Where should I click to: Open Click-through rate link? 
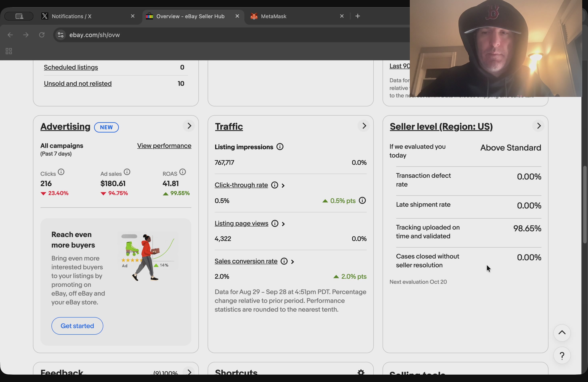[241, 185]
